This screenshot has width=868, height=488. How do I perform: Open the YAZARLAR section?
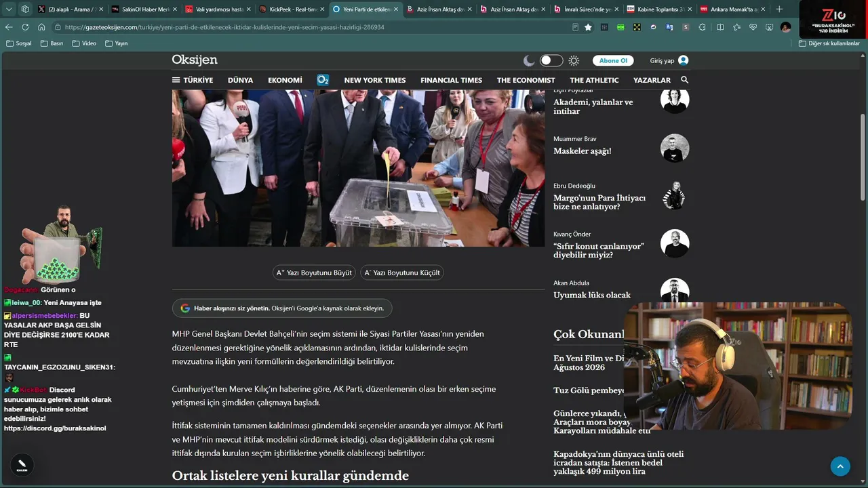[x=652, y=80]
